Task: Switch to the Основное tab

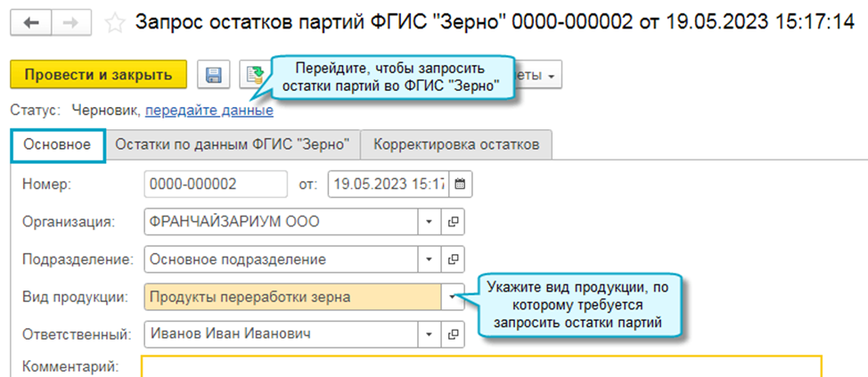Action: tap(58, 144)
